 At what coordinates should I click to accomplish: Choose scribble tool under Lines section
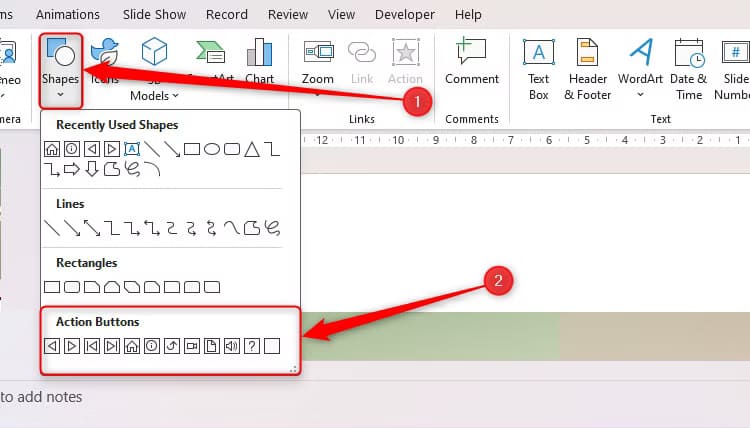(x=272, y=228)
